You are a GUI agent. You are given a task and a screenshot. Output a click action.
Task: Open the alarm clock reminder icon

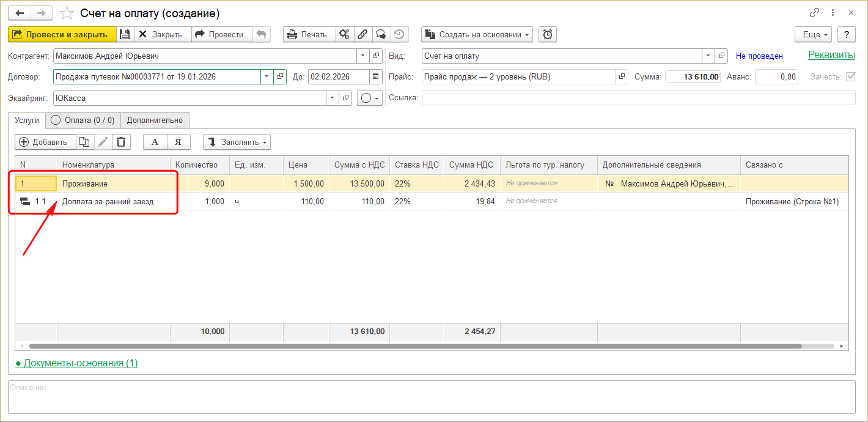[548, 35]
